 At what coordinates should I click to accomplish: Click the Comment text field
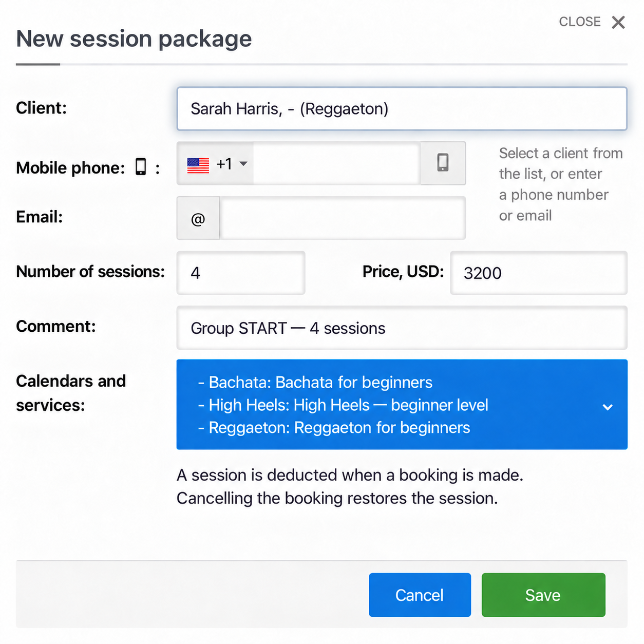click(x=402, y=328)
